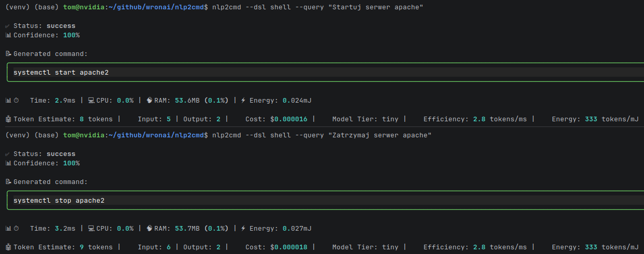Click the "Zatrzymaj serwer apache" query text

[x=380, y=135]
